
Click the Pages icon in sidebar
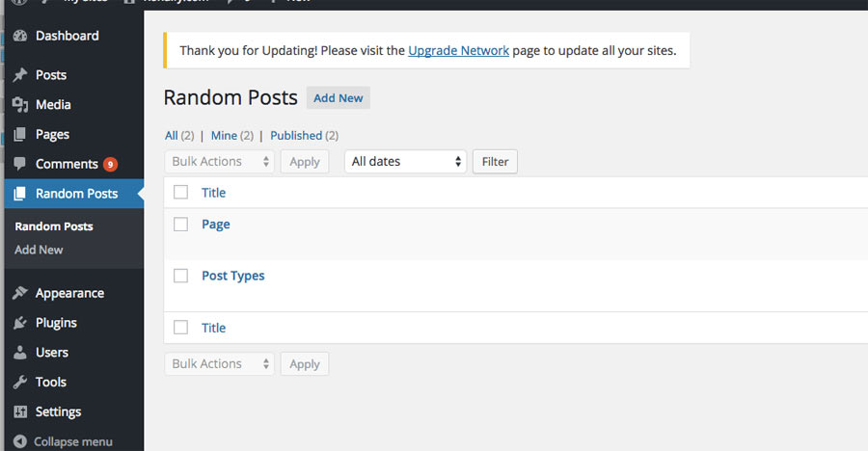[20, 135]
